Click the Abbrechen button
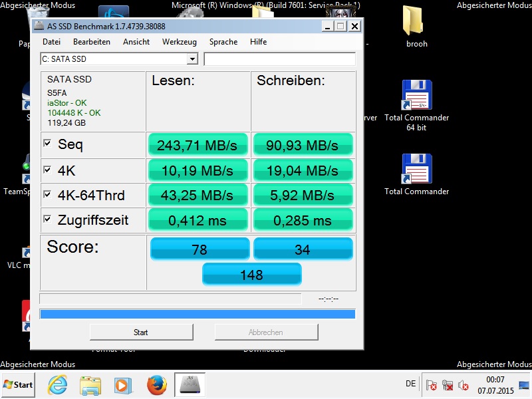Image resolution: width=532 pixels, height=399 pixels. tap(267, 332)
